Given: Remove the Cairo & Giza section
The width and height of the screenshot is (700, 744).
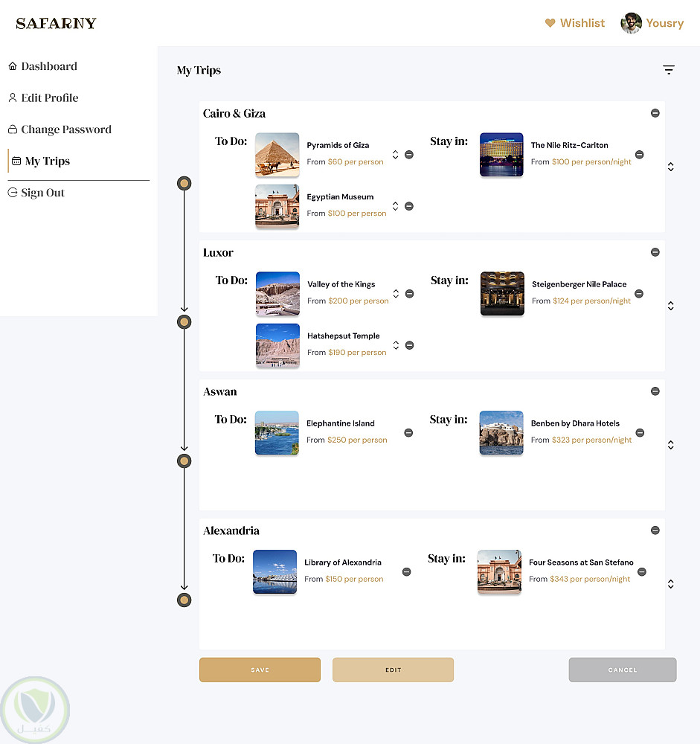Looking at the screenshot, I should coord(655,113).
